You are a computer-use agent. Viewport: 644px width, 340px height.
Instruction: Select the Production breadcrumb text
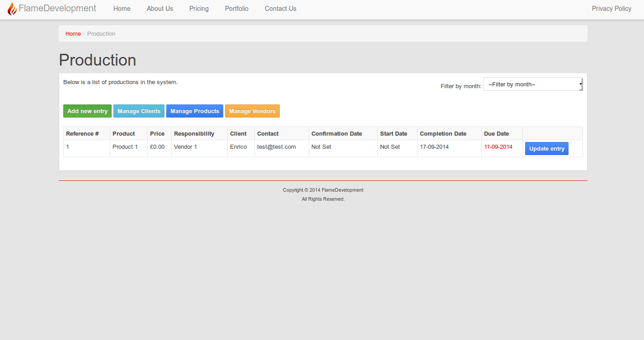point(101,34)
